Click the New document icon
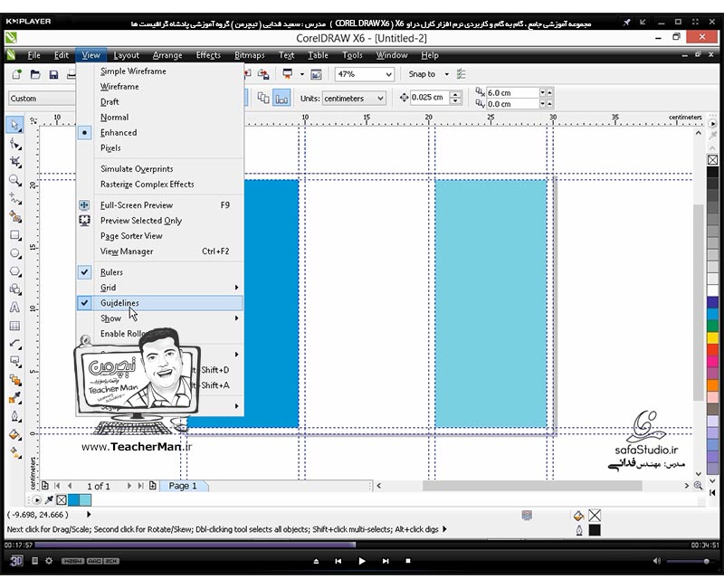This screenshot has height=588, width=724. click(16, 74)
